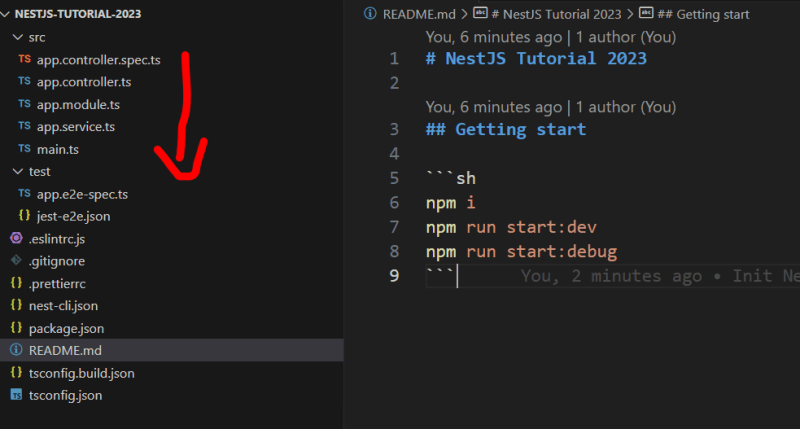Open app.service.ts file

pyautogui.click(x=76, y=127)
